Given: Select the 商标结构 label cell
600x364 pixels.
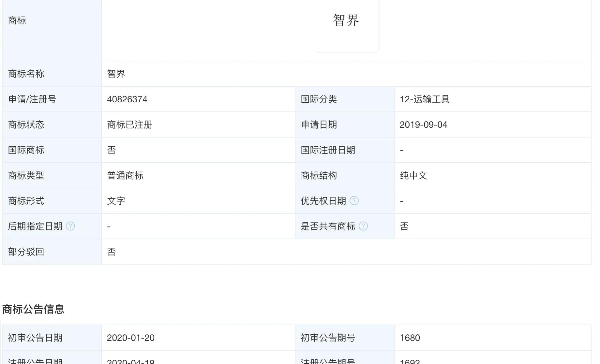Looking at the screenshot, I should [345, 175].
